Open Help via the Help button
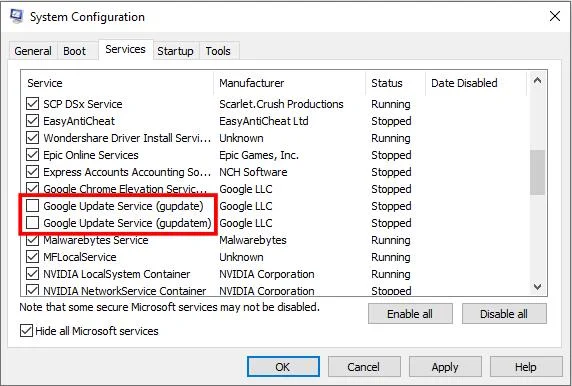572x386 pixels. point(526,367)
